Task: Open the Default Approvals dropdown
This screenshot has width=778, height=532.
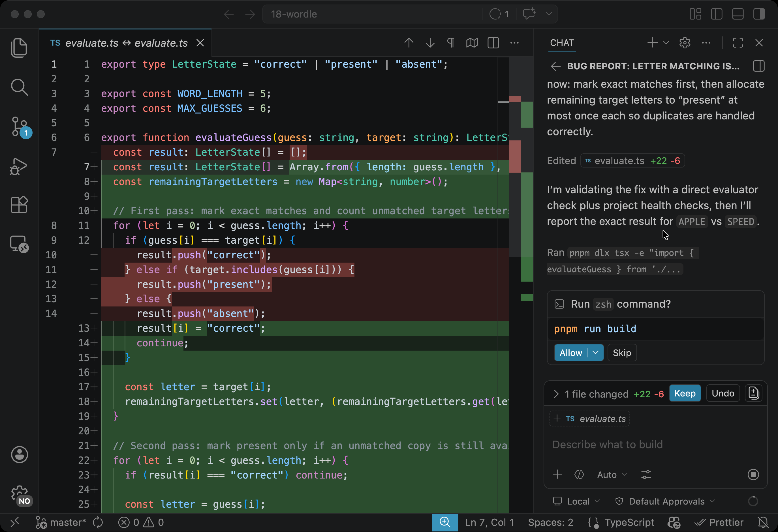Action: point(665,501)
